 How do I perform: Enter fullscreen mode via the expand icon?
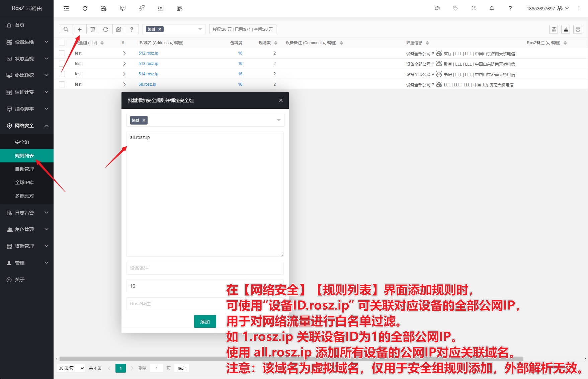[x=473, y=8]
